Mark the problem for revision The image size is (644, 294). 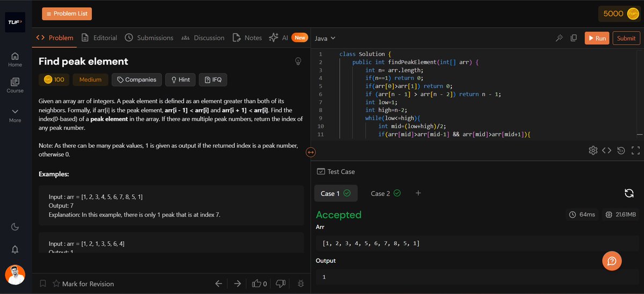[83, 284]
